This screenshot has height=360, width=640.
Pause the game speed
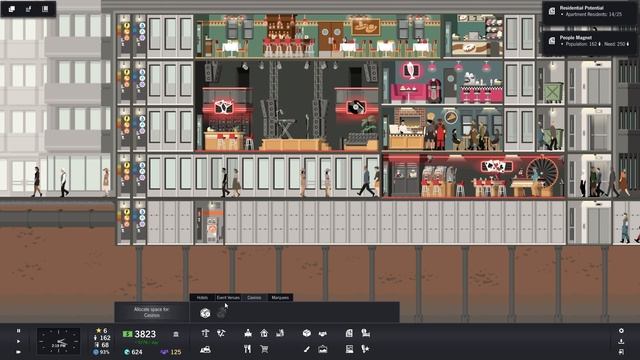pyautogui.click(x=18, y=331)
